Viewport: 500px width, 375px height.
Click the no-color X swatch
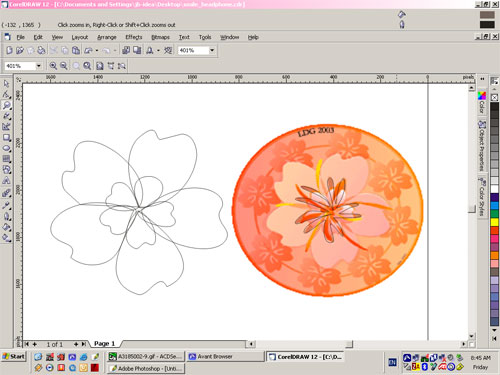tap(494, 97)
